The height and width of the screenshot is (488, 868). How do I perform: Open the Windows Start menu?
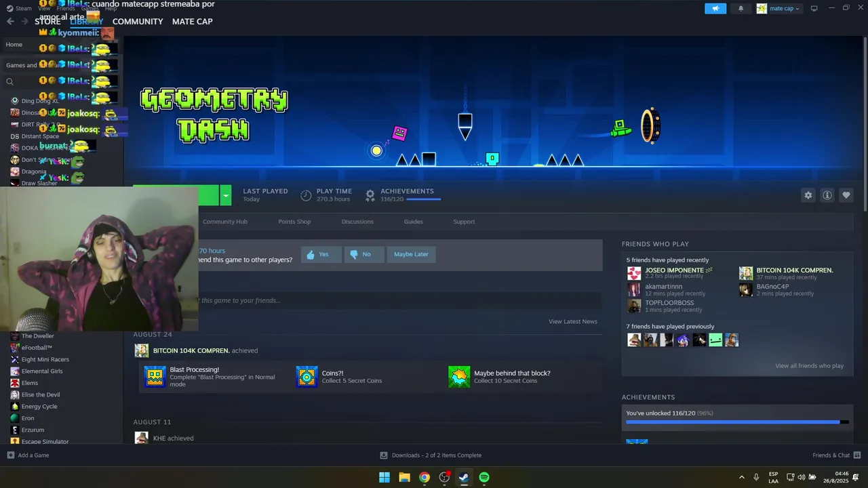384,477
